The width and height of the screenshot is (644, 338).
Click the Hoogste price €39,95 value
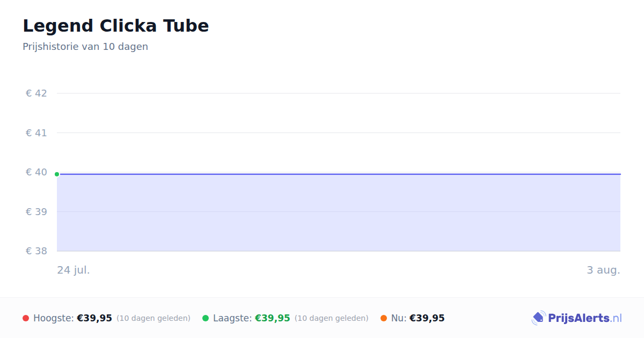pos(94,318)
